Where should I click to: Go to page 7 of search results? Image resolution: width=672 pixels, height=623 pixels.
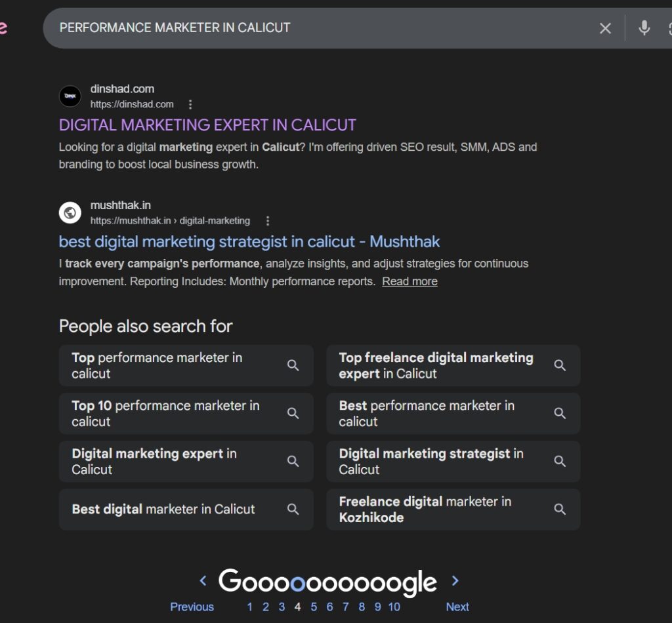pyautogui.click(x=346, y=607)
